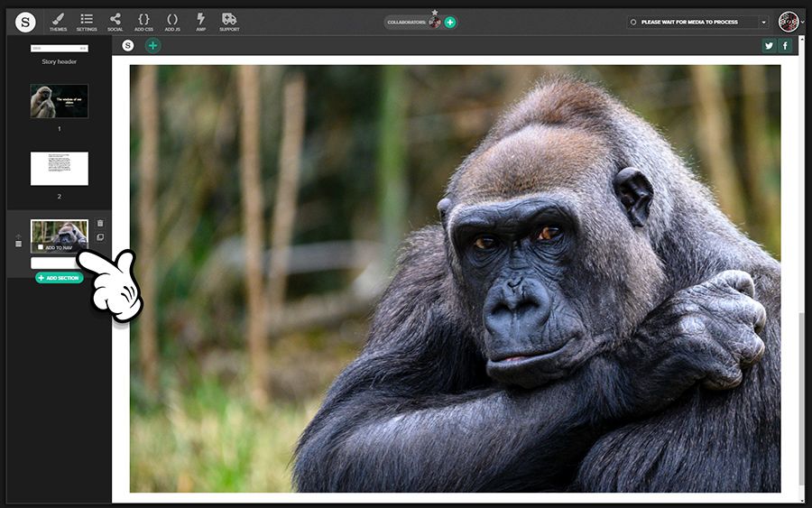Click the collaborator avatar beside Collaborators label
This screenshot has width=812, height=508.
pos(435,23)
